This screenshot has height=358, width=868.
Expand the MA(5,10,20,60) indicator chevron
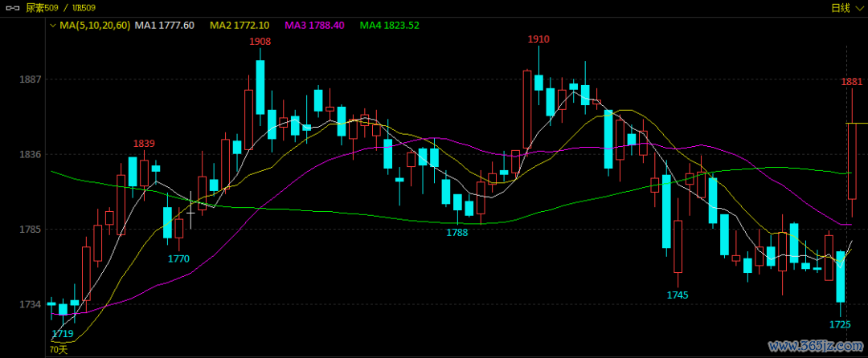53,26
